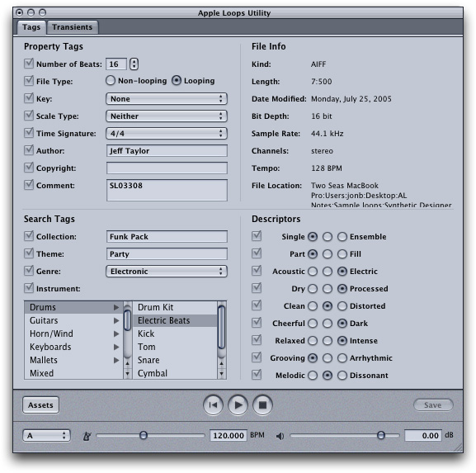
Task: Expand the Keyboards category arrow
Action: [x=116, y=347]
